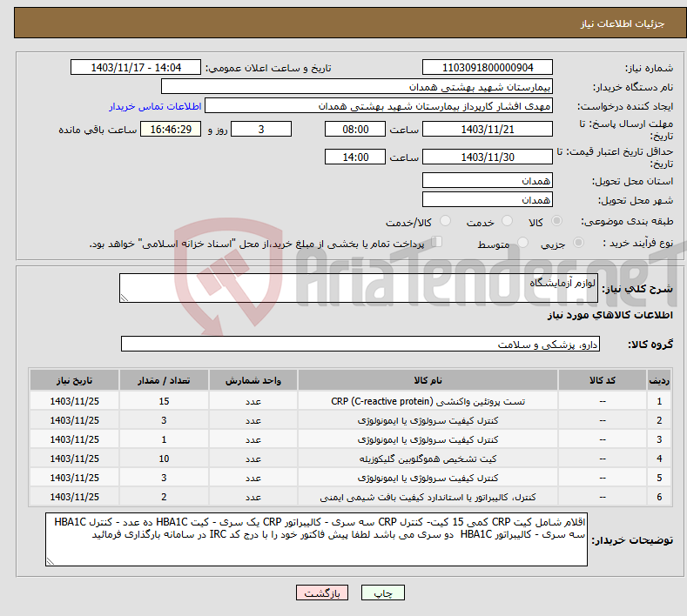Click the request creator name field
This screenshot has height=616, width=687.
coord(379,106)
